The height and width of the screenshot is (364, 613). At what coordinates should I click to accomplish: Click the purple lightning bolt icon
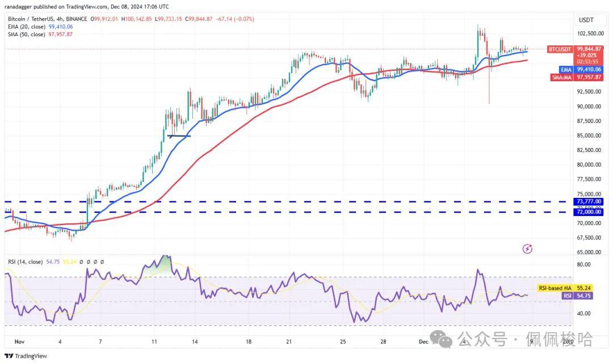(x=527, y=249)
